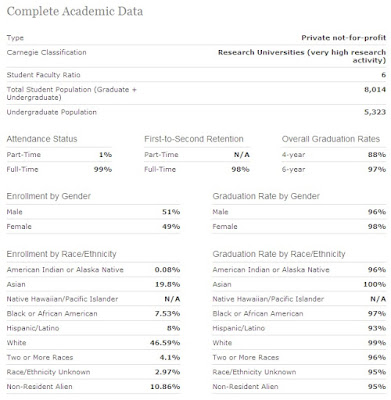This screenshot has width=391, height=400.
Task: Select the Student Faculty Ratio value 6
Action: click(x=384, y=75)
